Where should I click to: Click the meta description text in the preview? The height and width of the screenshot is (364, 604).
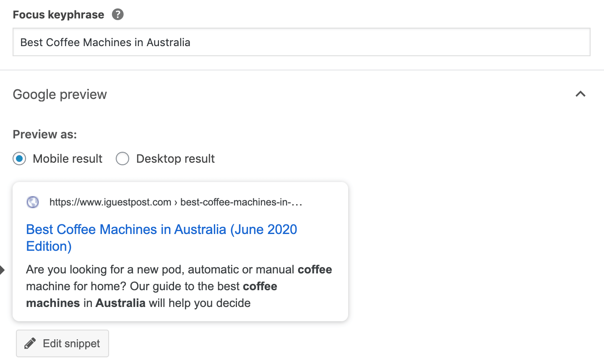tap(179, 286)
